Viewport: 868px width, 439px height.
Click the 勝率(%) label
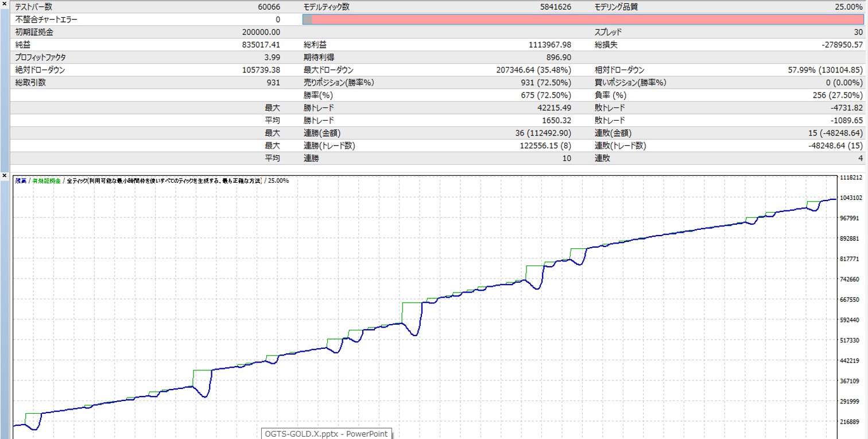(319, 95)
